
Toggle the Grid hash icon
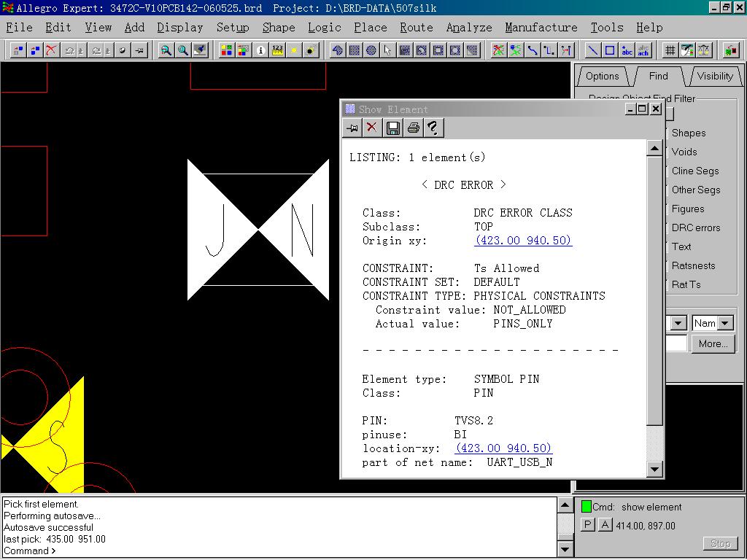tap(670, 50)
